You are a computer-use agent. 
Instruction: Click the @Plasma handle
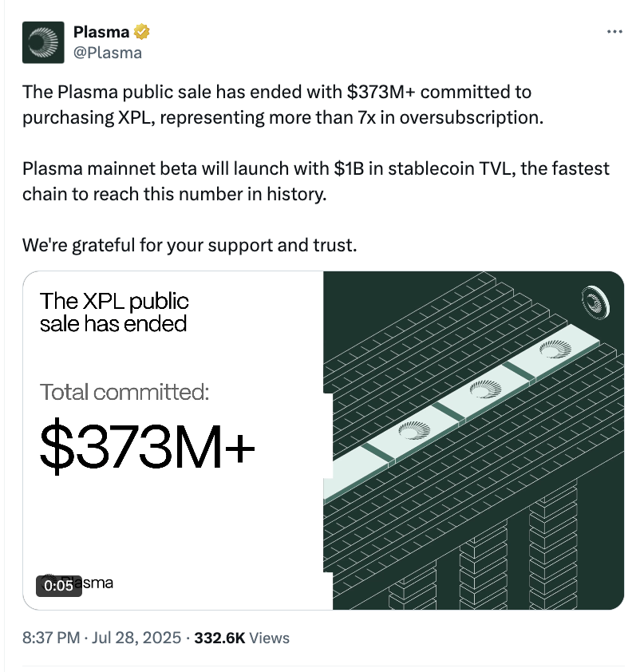coord(107,53)
